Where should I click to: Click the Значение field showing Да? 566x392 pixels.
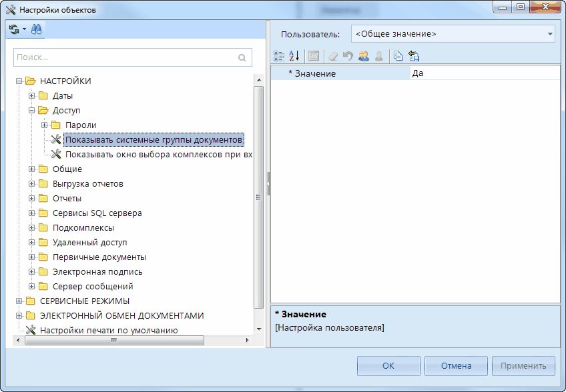(484, 73)
